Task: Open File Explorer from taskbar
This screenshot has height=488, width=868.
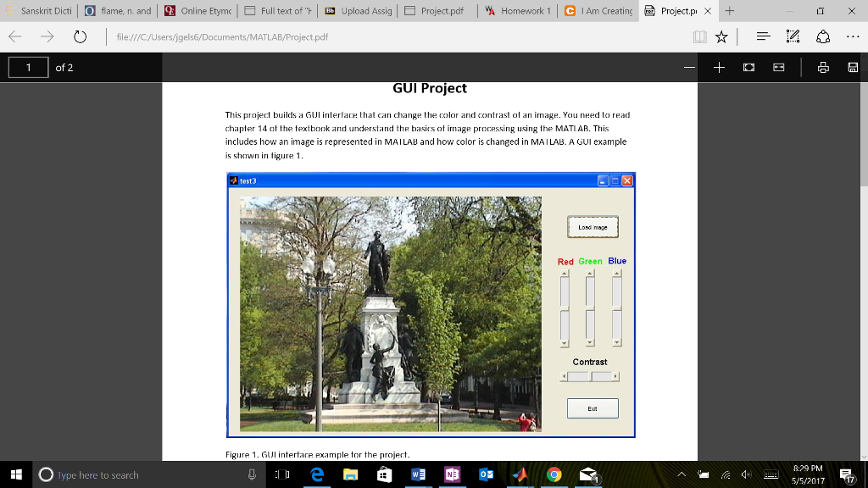Action: click(x=350, y=474)
